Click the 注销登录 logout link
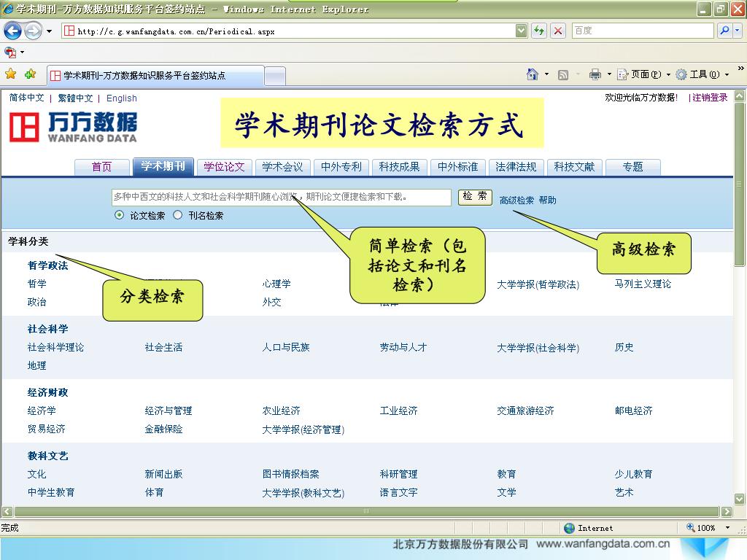 point(710,98)
